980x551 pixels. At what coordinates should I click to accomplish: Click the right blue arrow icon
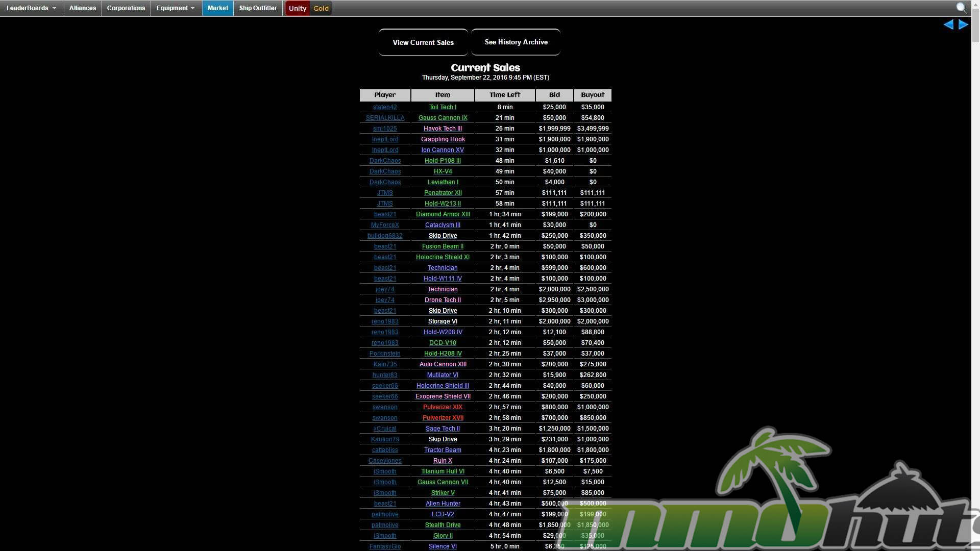[x=963, y=24]
